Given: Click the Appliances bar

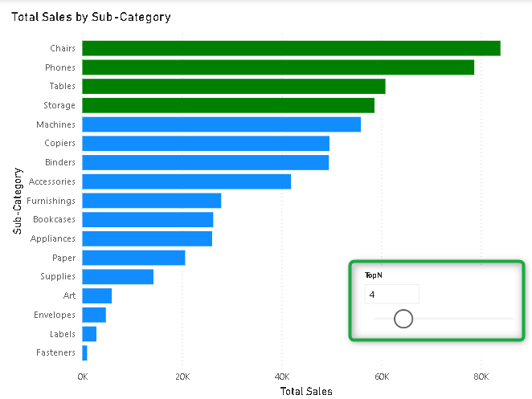Looking at the screenshot, I should point(147,238).
